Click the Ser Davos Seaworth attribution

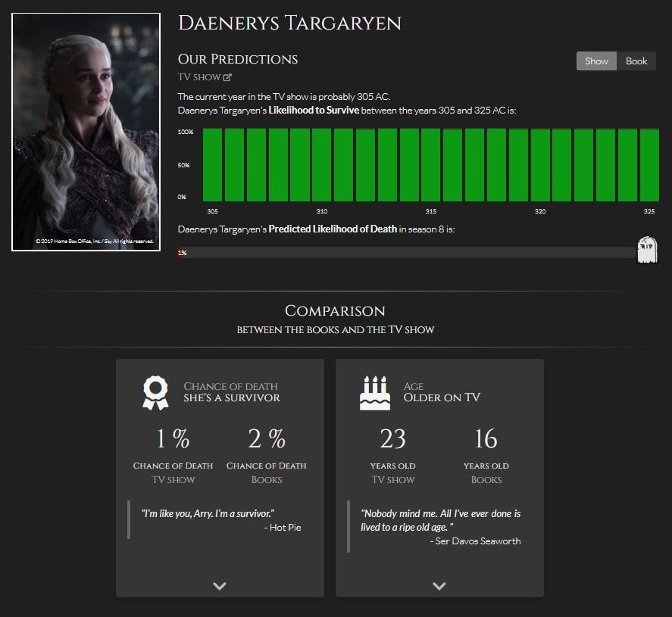[475, 541]
